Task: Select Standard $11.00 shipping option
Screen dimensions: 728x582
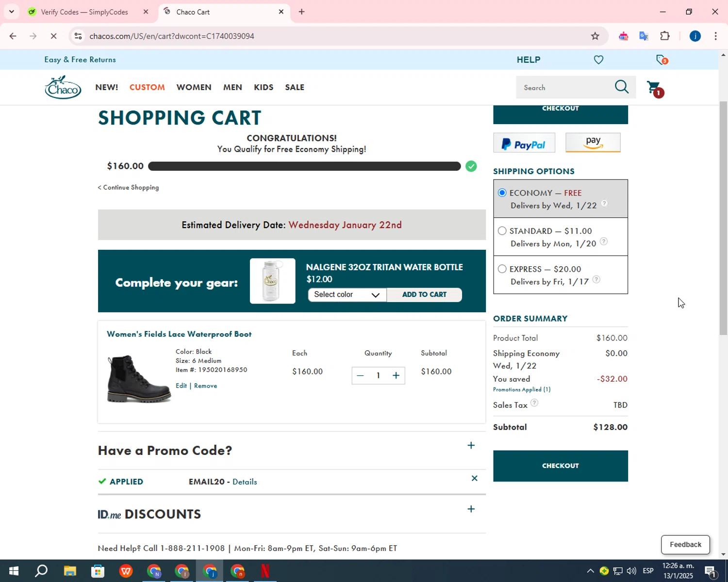Action: (x=502, y=231)
